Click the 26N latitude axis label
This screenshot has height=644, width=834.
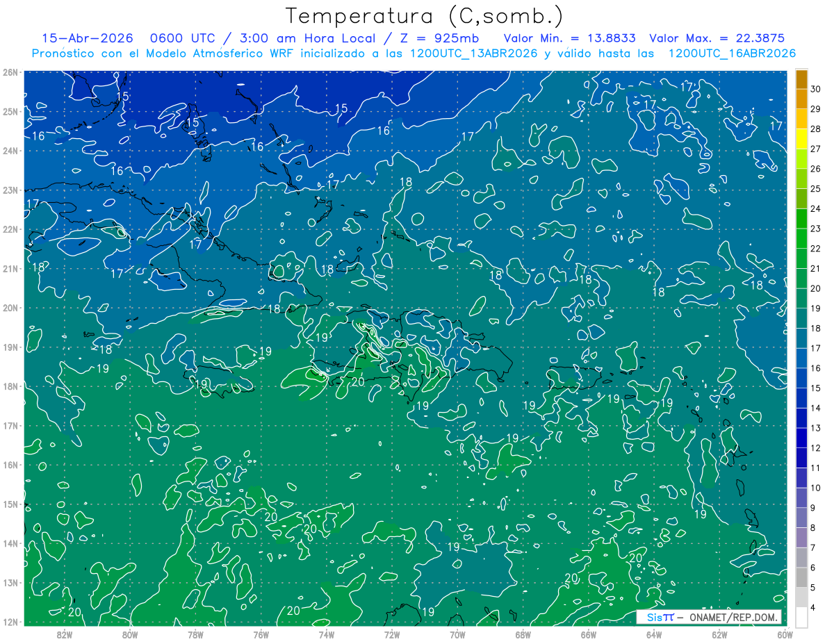[x=10, y=72]
